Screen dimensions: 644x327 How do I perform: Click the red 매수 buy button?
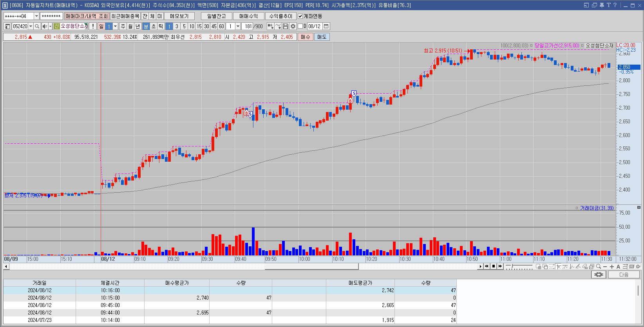[305, 37]
